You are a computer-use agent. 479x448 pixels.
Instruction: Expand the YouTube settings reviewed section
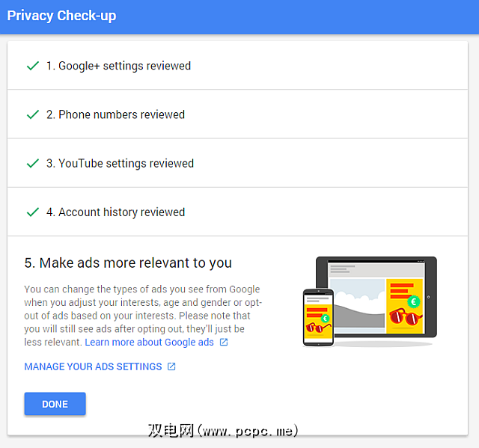tap(120, 163)
